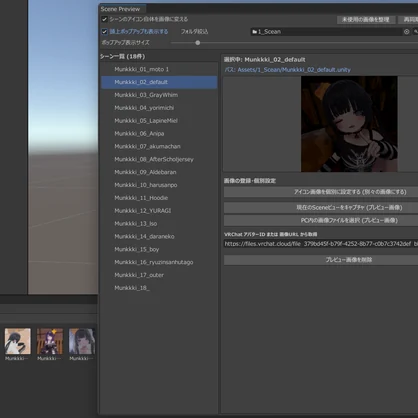Open the third Munkkki scene thumbnail in Project panel
Image resolution: width=418 pixels, height=418 pixels.
pos(82,341)
